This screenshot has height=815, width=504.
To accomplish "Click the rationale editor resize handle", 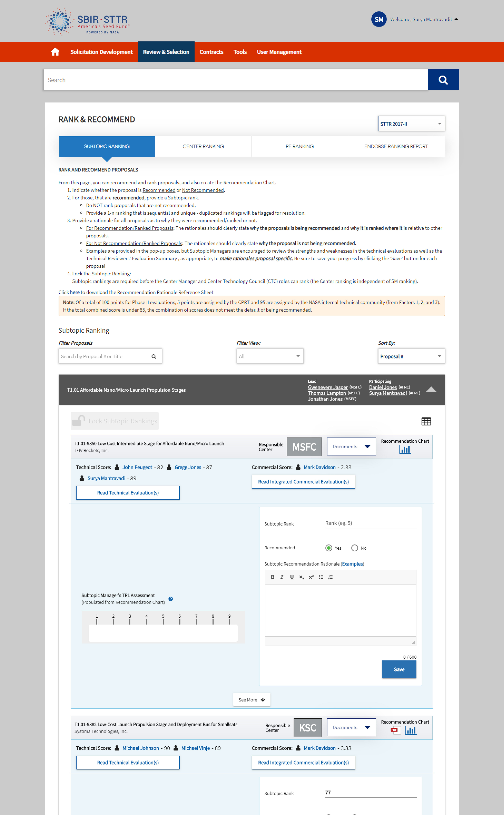I will pos(413,642).
